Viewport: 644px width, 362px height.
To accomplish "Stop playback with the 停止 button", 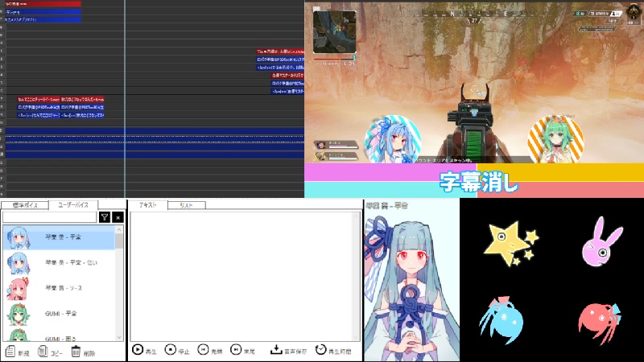I will coord(170,350).
